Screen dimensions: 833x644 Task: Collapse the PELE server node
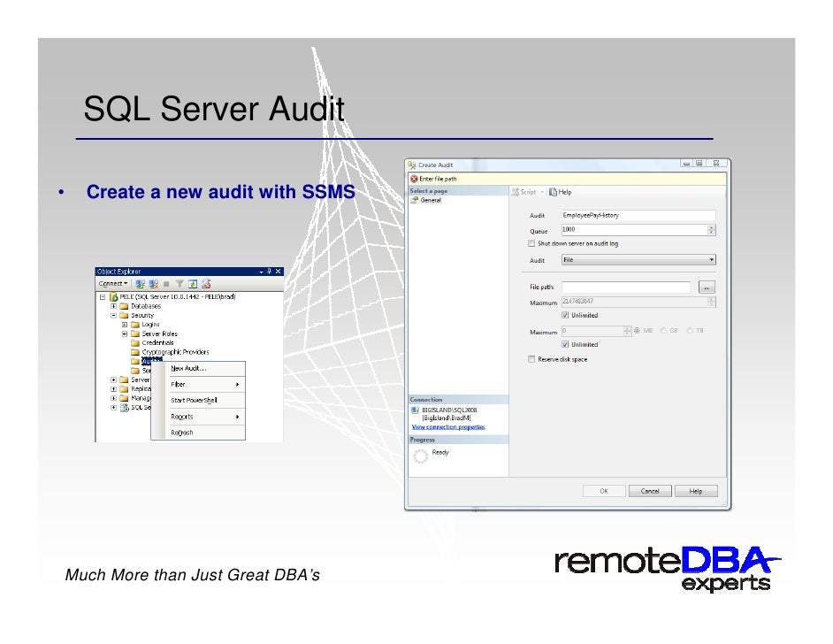click(x=103, y=297)
